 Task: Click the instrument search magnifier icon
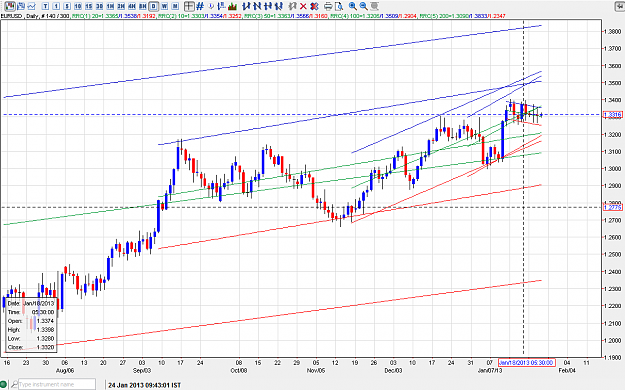point(14,384)
